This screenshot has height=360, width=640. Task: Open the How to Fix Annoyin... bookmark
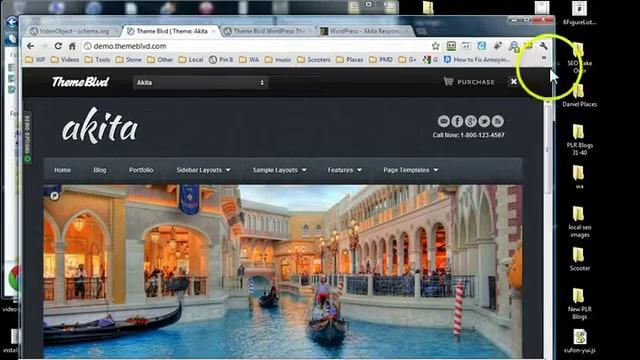[x=477, y=60]
